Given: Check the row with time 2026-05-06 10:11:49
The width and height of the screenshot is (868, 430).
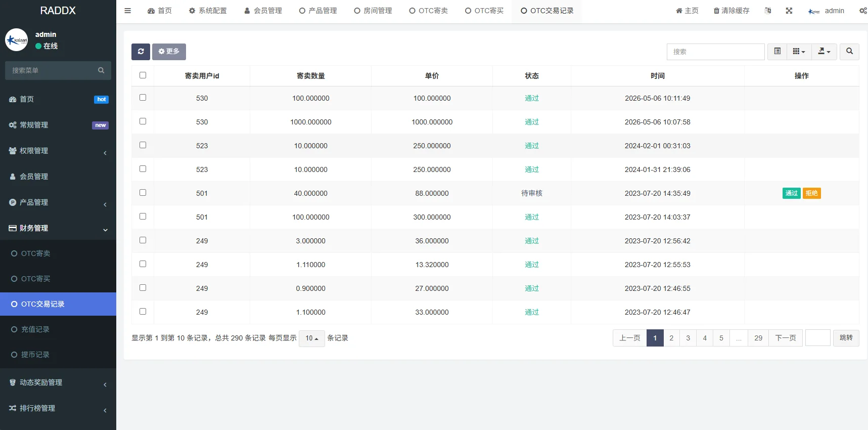Looking at the screenshot, I should [x=143, y=98].
